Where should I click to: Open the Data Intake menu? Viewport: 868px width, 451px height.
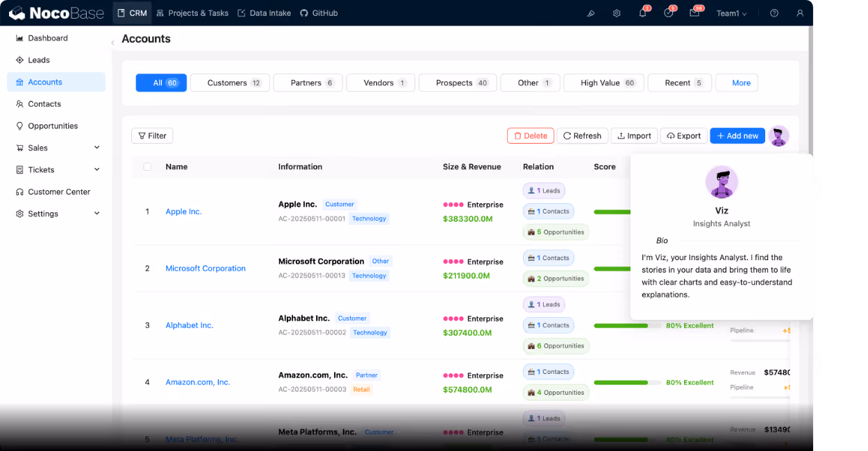click(264, 13)
